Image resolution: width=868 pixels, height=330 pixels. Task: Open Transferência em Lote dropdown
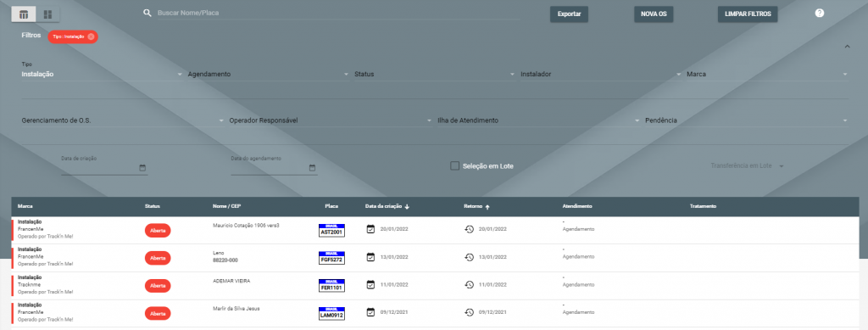[x=748, y=165]
